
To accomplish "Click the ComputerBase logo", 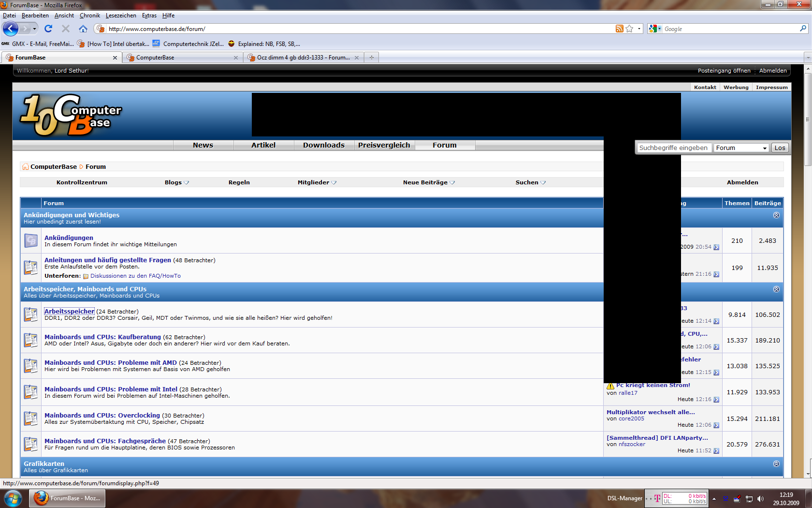I will tap(71, 115).
